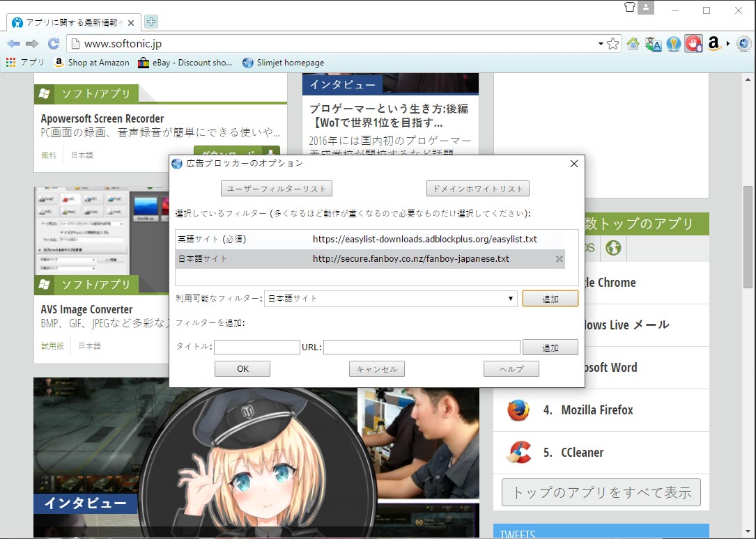Click the インタビュー label above the article title
The image size is (756, 539).
(342, 84)
